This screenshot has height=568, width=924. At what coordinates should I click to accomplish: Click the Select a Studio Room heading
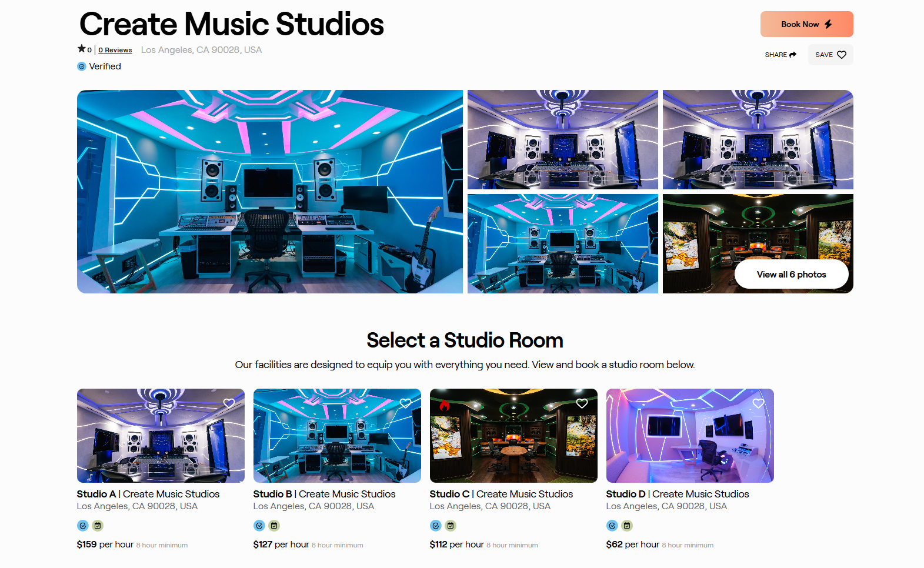point(465,340)
